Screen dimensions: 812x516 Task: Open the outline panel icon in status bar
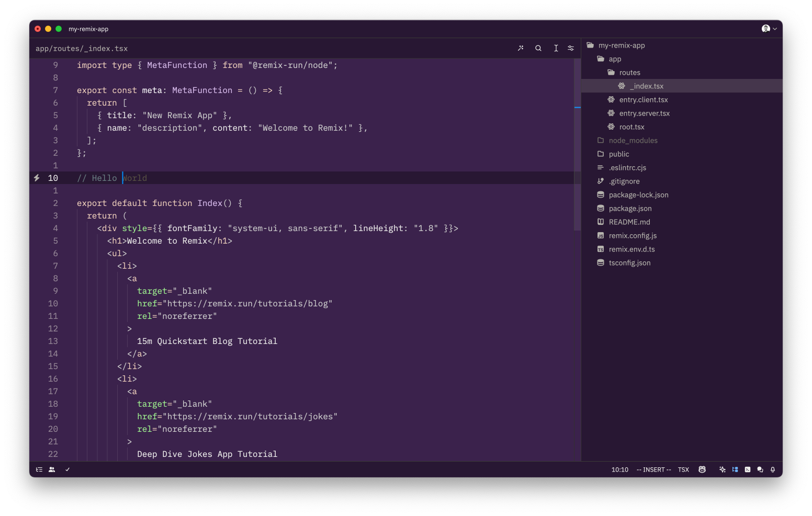tap(39, 469)
